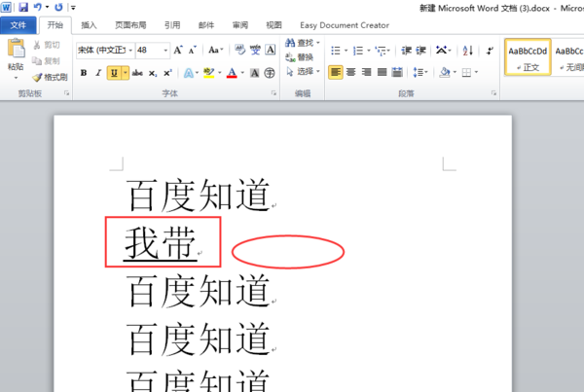Click the red font color A button
The height and width of the screenshot is (392, 584).
(x=232, y=73)
